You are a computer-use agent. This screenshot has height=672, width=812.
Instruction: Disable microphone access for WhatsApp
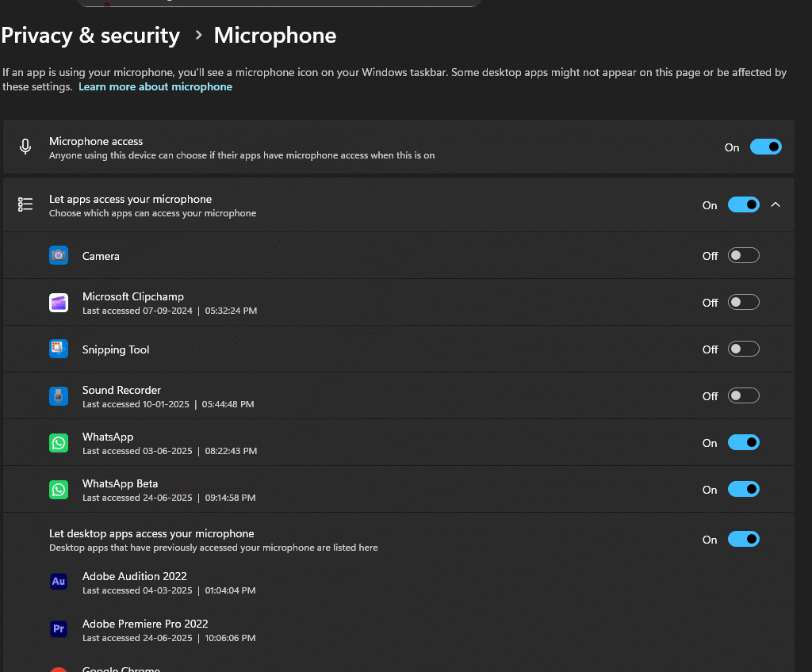743,443
